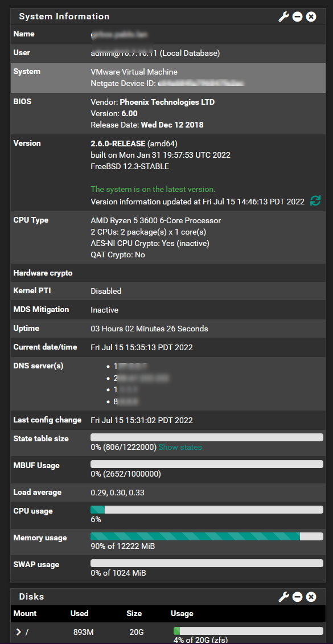Viewport: 333px width, 644px height.
Task: Remove the System Information widget
Action: point(311,17)
